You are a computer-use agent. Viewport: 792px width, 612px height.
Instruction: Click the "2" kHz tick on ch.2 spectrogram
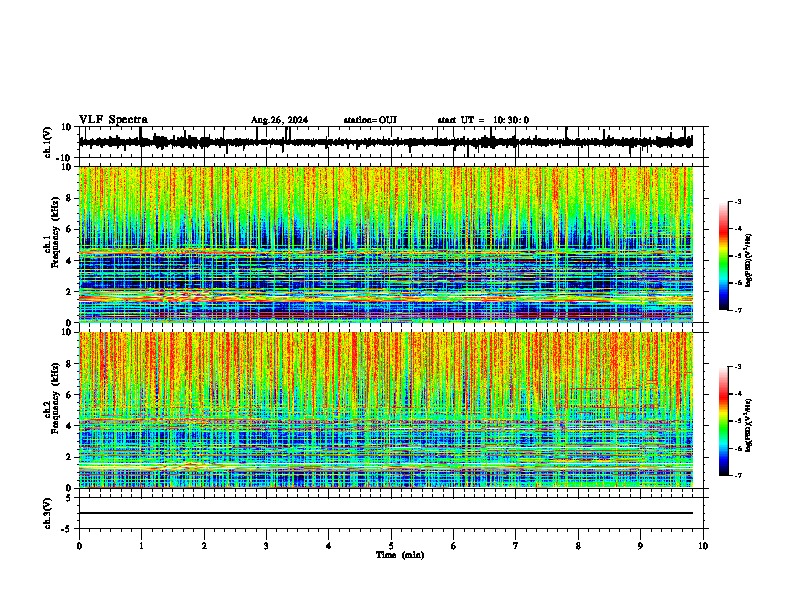click(x=70, y=457)
